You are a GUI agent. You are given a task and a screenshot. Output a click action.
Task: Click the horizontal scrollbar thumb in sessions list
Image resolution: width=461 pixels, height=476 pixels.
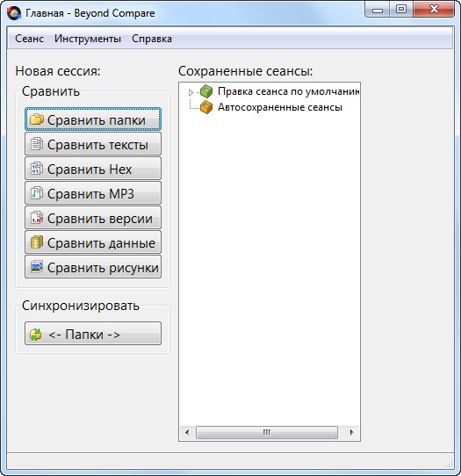point(267,432)
